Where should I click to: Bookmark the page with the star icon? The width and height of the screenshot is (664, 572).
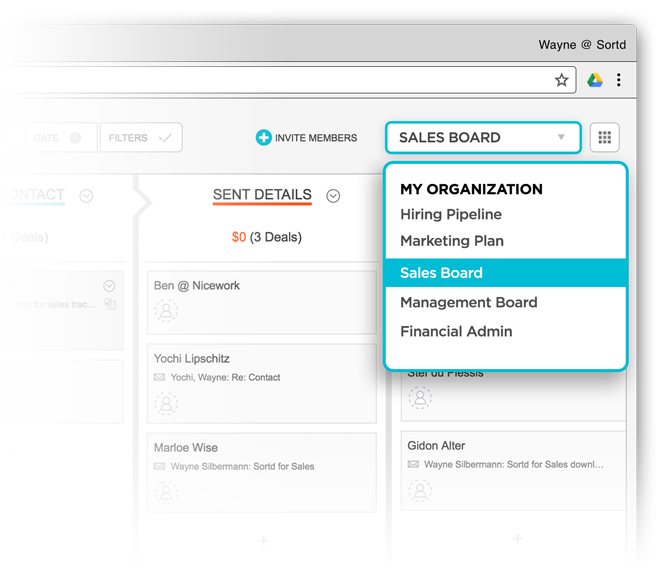coord(562,80)
